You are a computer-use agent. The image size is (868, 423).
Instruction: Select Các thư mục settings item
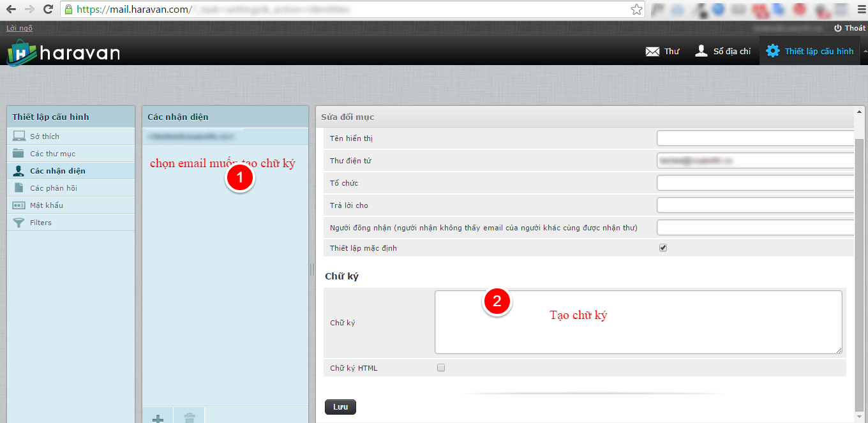coord(71,154)
